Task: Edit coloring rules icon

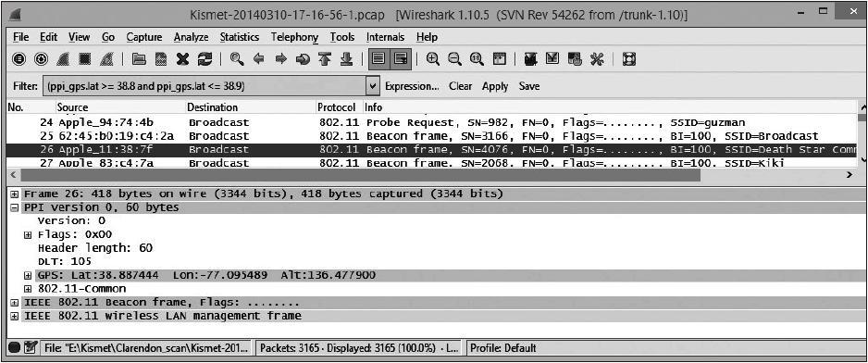Action: tap(575, 59)
